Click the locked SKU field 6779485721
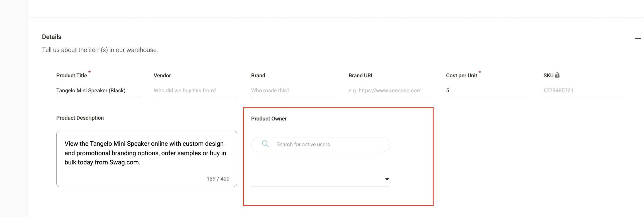 585,91
